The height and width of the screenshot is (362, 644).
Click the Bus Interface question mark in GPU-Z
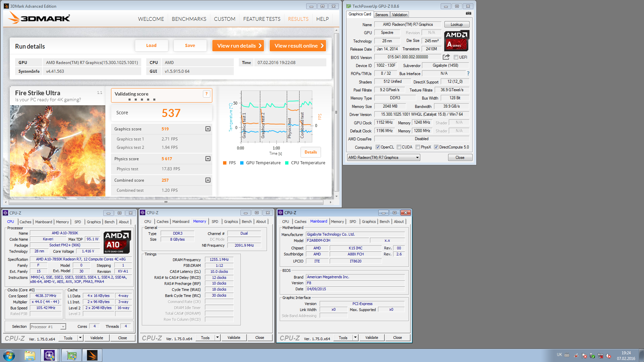pos(468,73)
